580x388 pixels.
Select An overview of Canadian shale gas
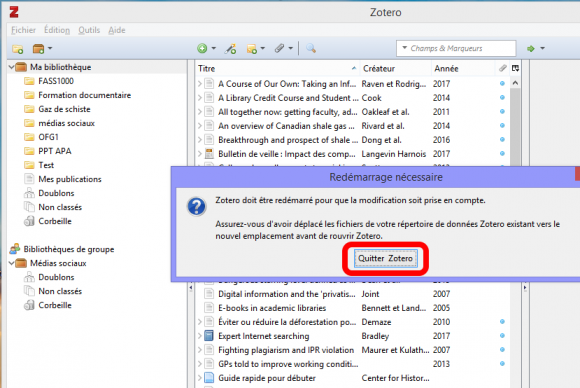[x=286, y=126]
